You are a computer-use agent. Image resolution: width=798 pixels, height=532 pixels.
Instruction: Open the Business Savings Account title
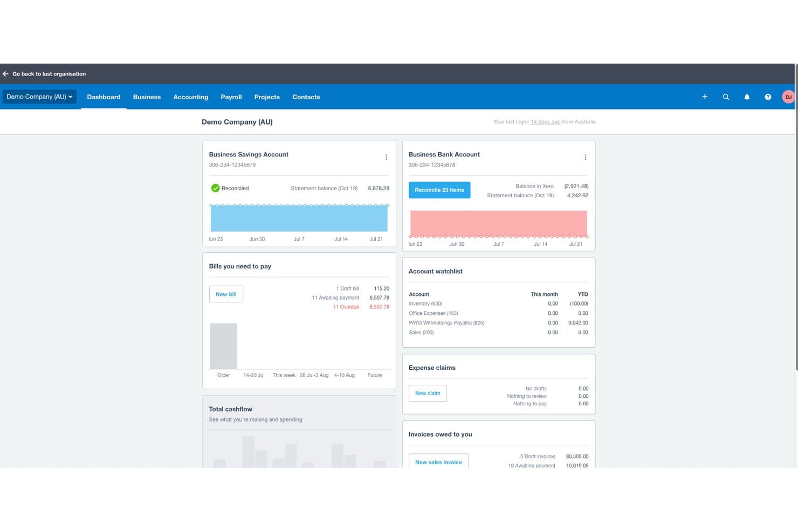tap(249, 155)
